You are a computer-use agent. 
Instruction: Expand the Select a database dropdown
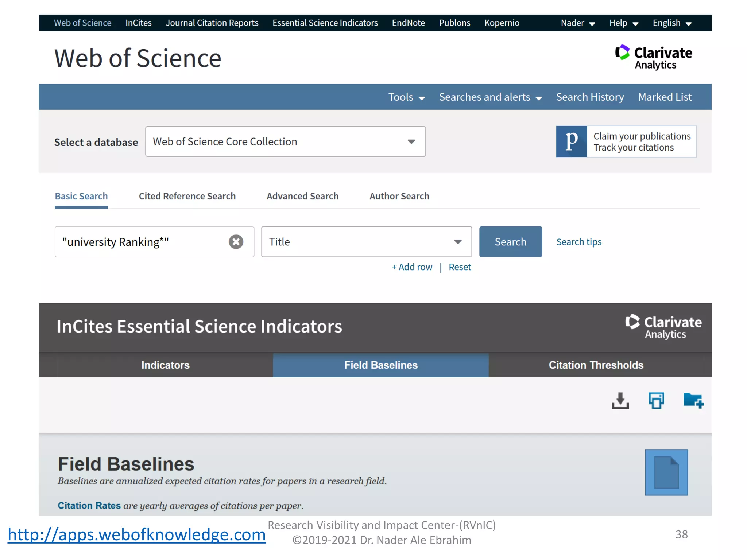click(x=285, y=141)
